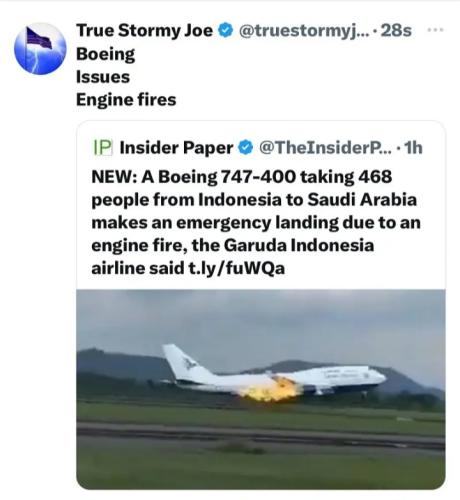Click the word 'Boeing' in main tweet
This screenshot has height=500, width=460.
pos(106,54)
